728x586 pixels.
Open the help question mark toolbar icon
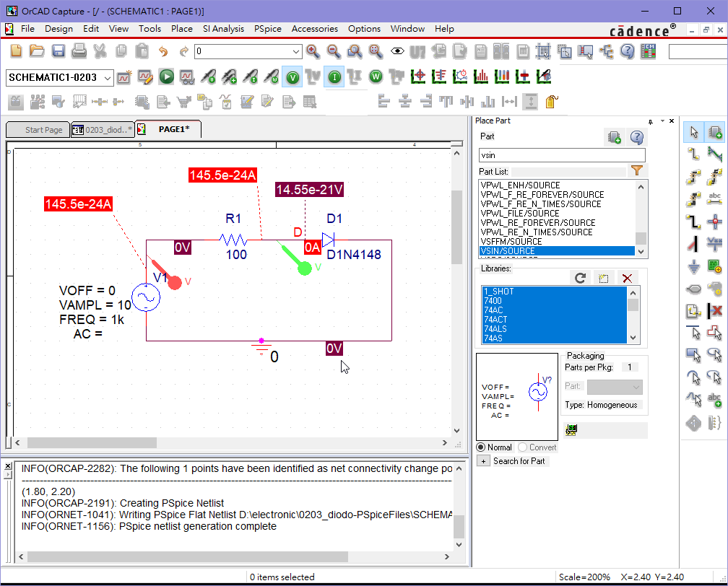pos(627,51)
